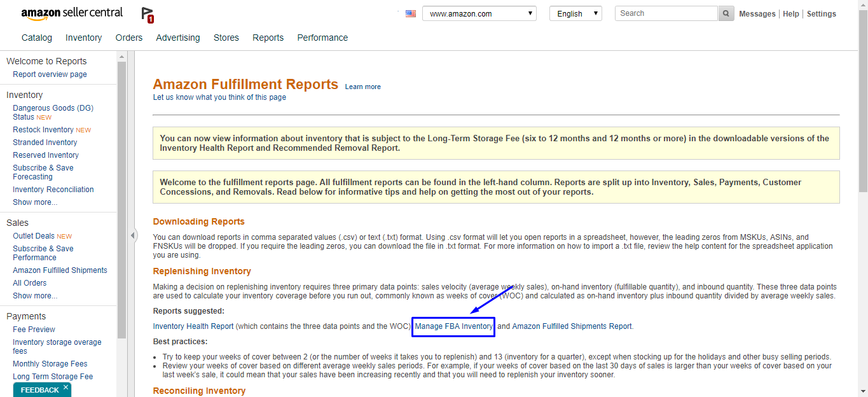Viewport: 868px width, 397px height.
Task: Open the Stores menu
Action: [226, 38]
